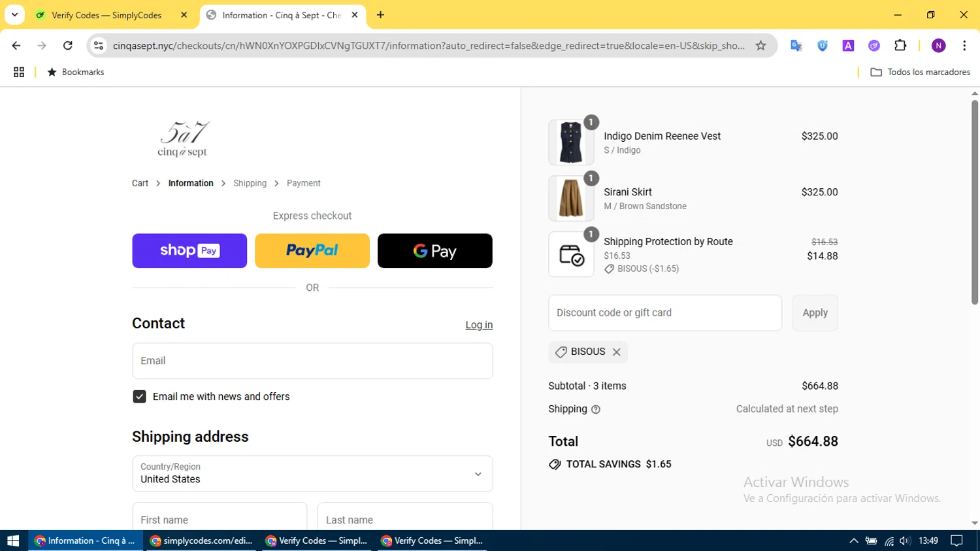
Task: Open the battery status tray icon
Action: pyautogui.click(x=871, y=541)
